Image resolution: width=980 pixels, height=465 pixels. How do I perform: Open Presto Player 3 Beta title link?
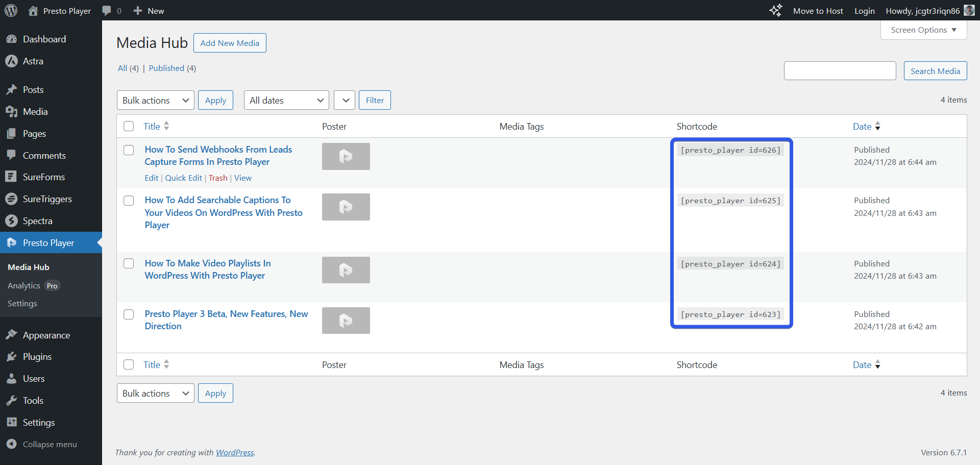pyautogui.click(x=226, y=320)
